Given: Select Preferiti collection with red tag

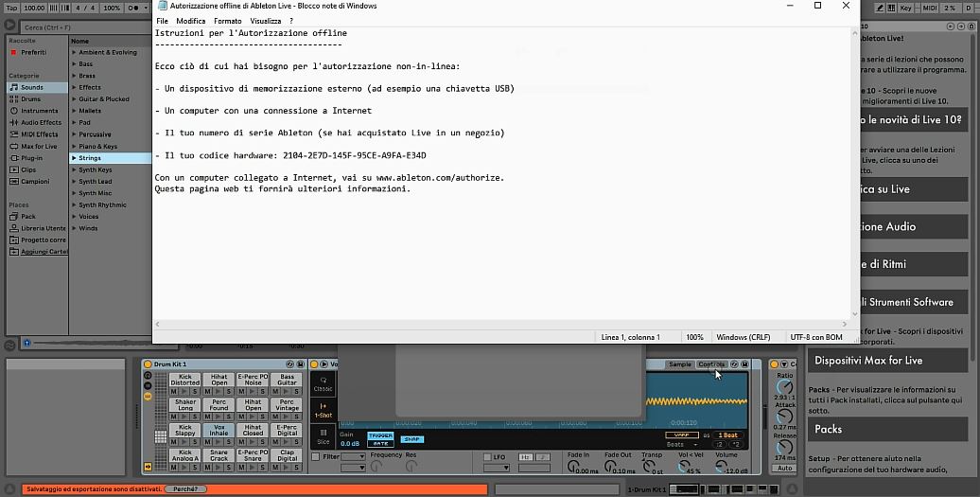Looking at the screenshot, I should click(37, 52).
